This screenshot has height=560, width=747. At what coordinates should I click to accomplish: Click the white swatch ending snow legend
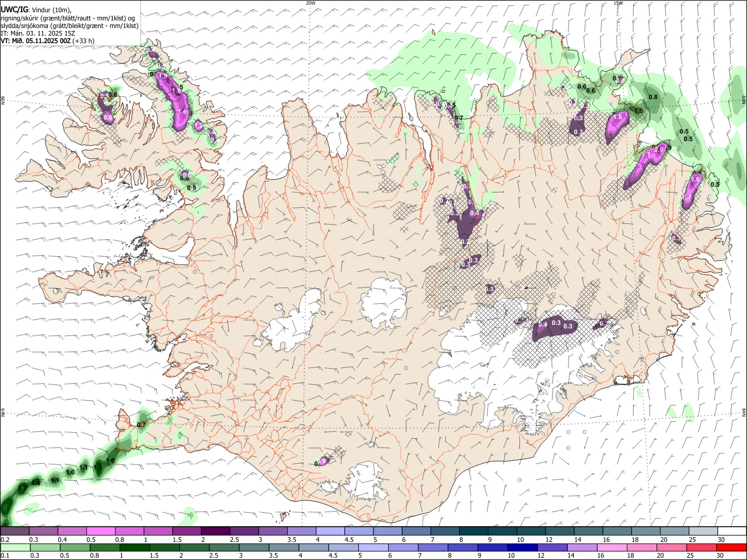coord(731,531)
